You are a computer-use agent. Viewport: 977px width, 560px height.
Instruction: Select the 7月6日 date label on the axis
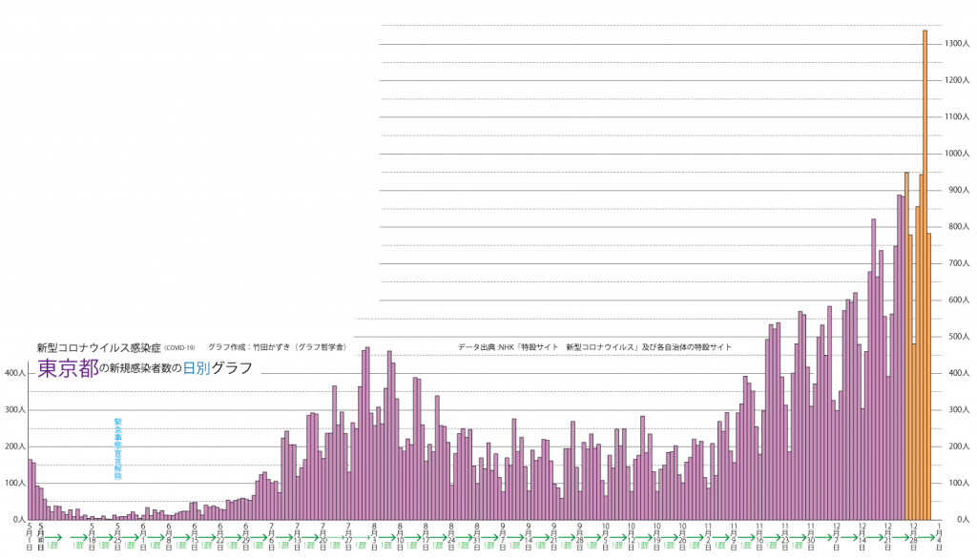click(272, 536)
